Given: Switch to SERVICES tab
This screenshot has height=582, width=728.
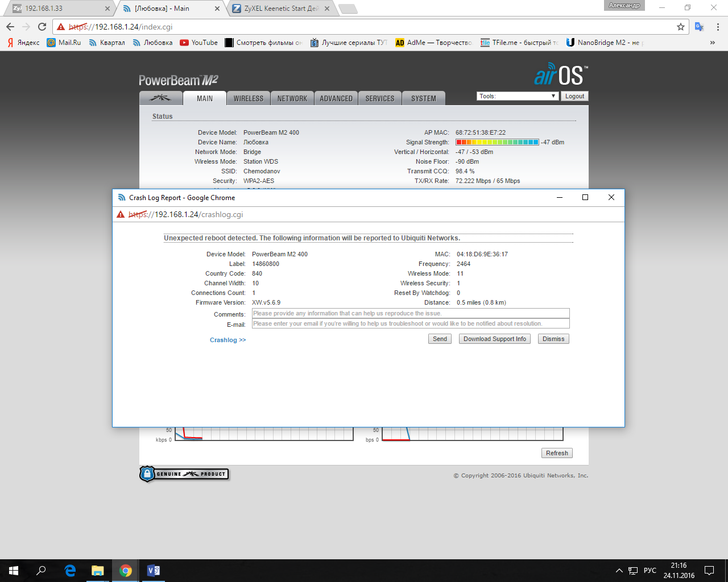Looking at the screenshot, I should (380, 98).
